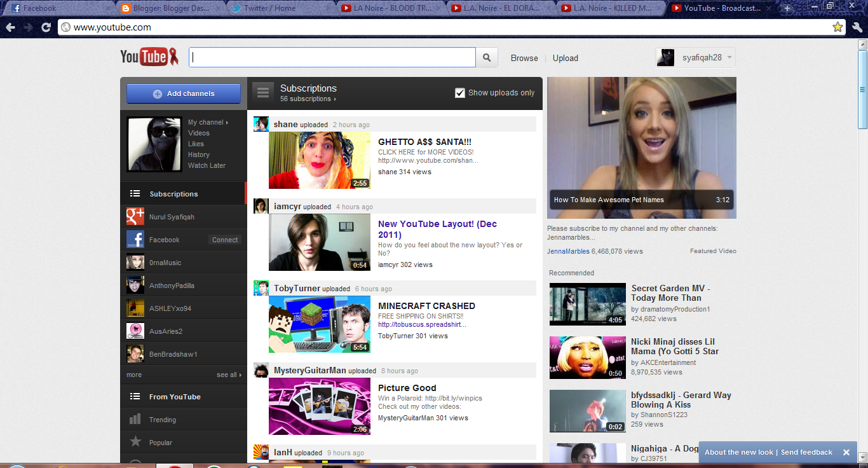
Task: Open Secret Garden MV recommended thumbnail
Action: click(x=588, y=304)
